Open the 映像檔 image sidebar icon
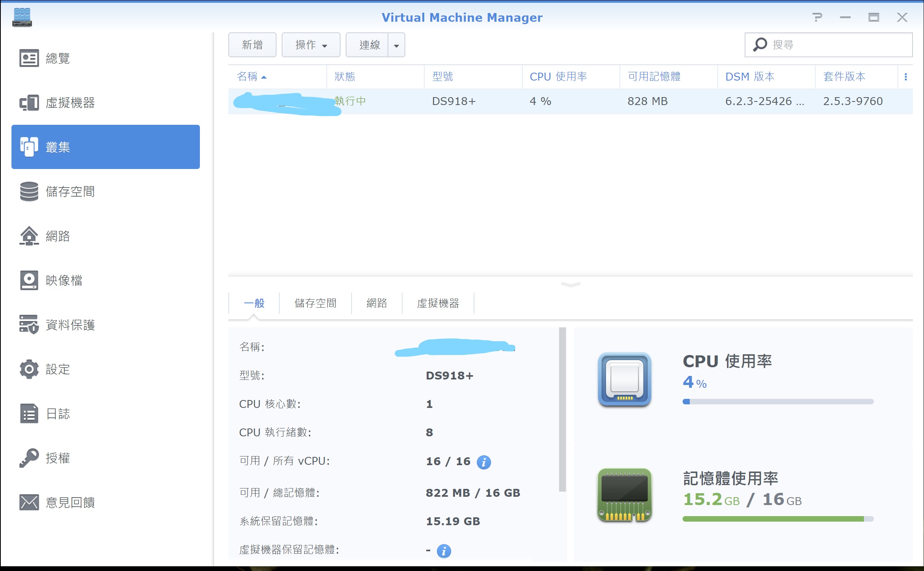The width and height of the screenshot is (924, 571). (x=29, y=280)
